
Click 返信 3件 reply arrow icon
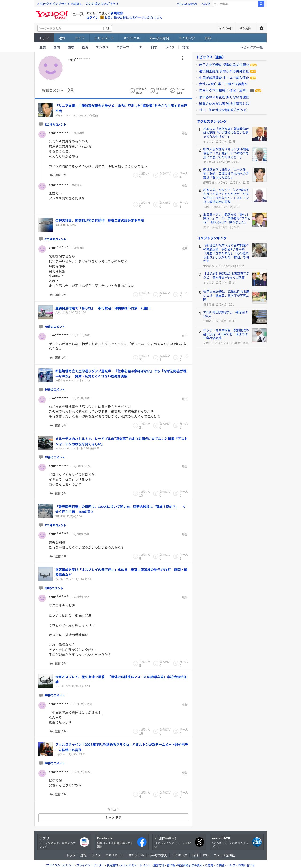tap(51, 175)
